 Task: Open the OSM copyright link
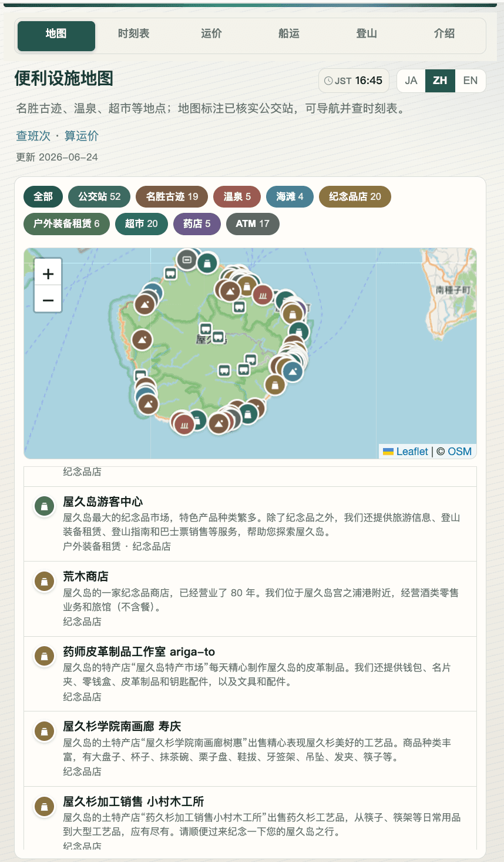point(459,452)
